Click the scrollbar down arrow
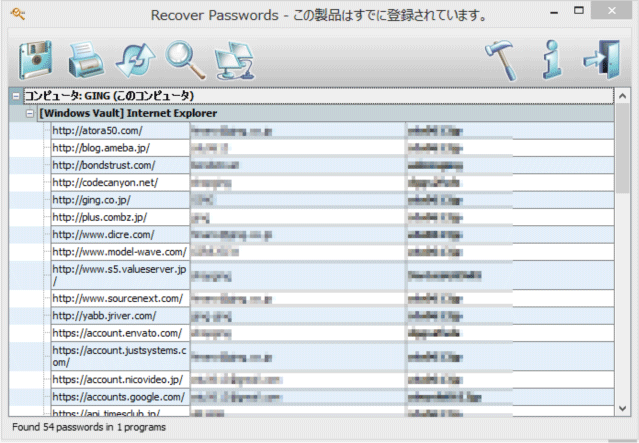This screenshot has width=639, height=443. coord(622,408)
